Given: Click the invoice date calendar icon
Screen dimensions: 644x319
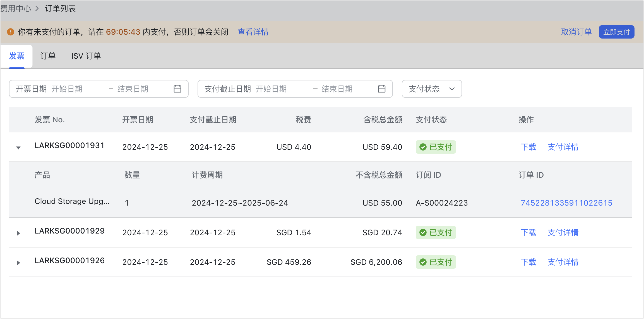Looking at the screenshot, I should click(177, 89).
